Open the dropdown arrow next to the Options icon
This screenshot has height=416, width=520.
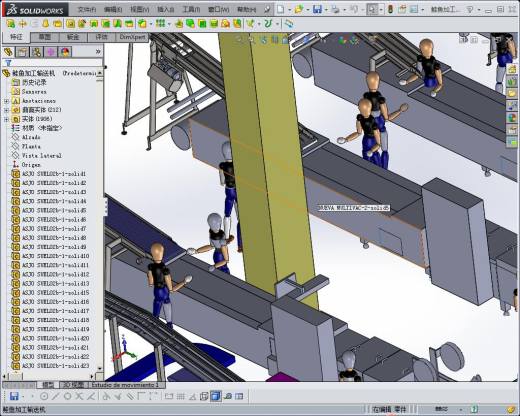(423, 10)
